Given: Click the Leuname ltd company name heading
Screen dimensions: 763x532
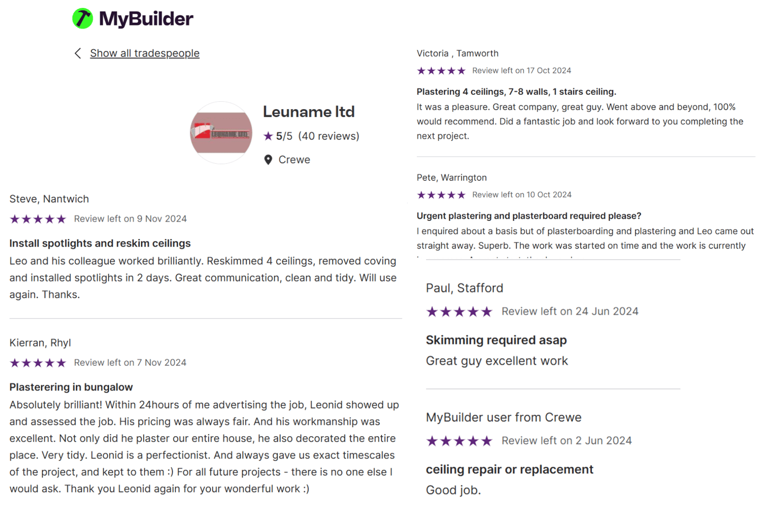Looking at the screenshot, I should 309,112.
